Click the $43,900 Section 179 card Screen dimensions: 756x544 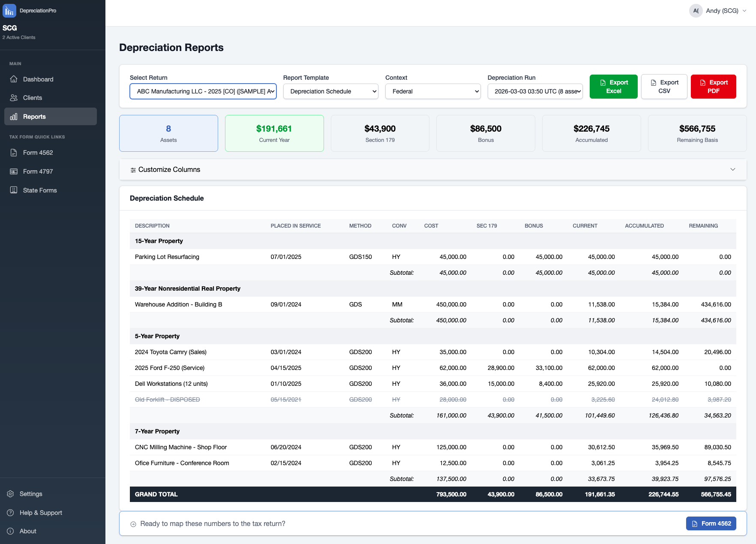(380, 133)
